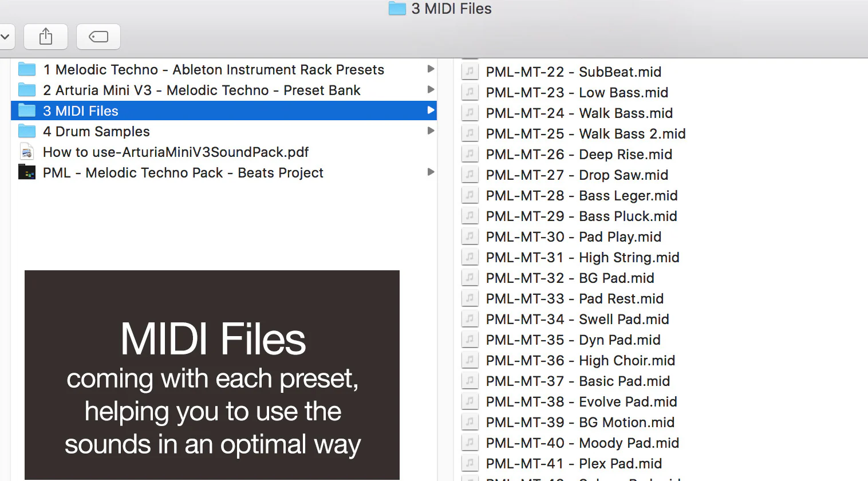This screenshot has height=481, width=868.
Task: Click the folder icon in the window title
Action: pyautogui.click(x=397, y=9)
